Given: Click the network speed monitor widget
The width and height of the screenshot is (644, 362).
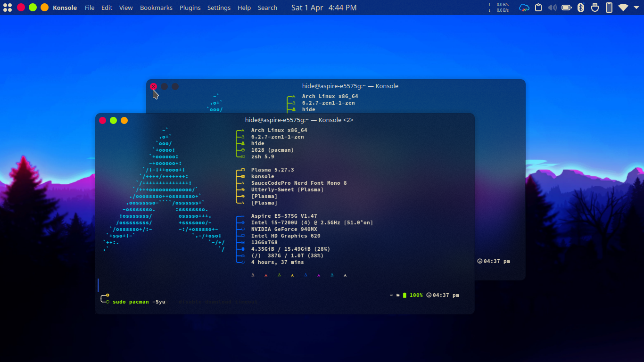Looking at the screenshot, I should point(499,8).
